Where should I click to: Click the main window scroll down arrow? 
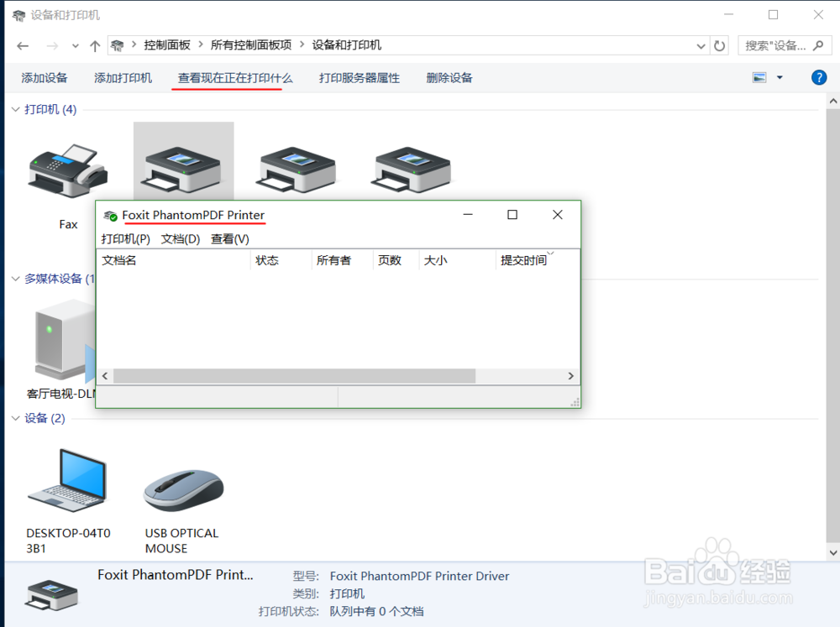[x=833, y=552]
